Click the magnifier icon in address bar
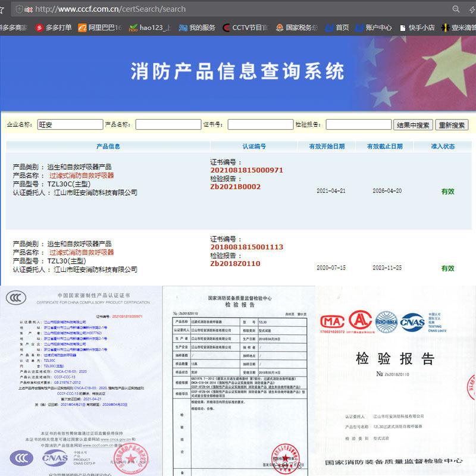Viewport: 476px width, 476px height. click(456, 9)
